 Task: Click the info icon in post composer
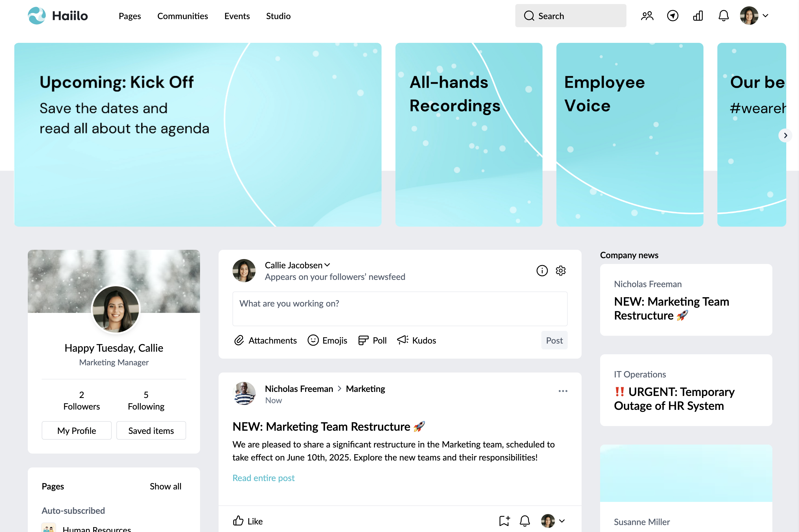point(542,270)
